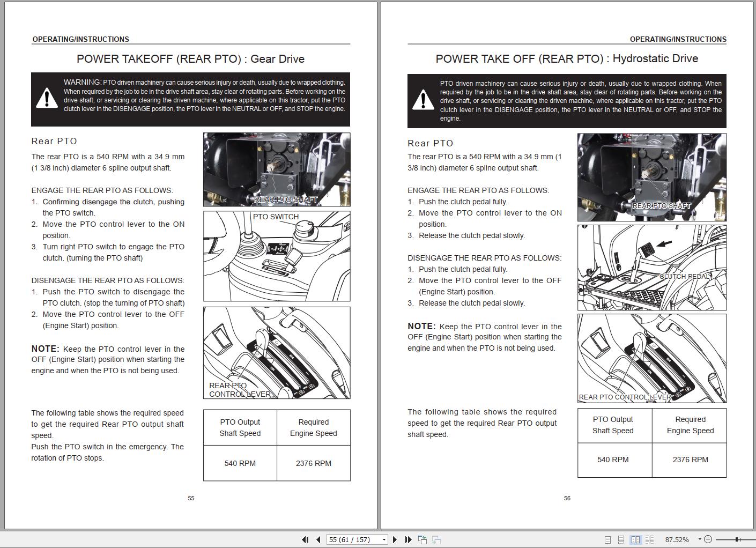Switch to single page view

coord(607,539)
